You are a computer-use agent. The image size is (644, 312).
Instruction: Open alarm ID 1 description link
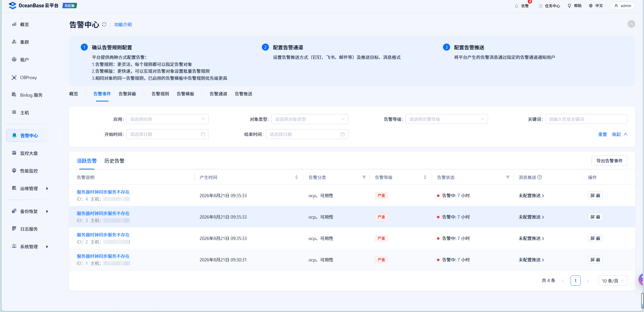pyautogui.click(x=103, y=256)
